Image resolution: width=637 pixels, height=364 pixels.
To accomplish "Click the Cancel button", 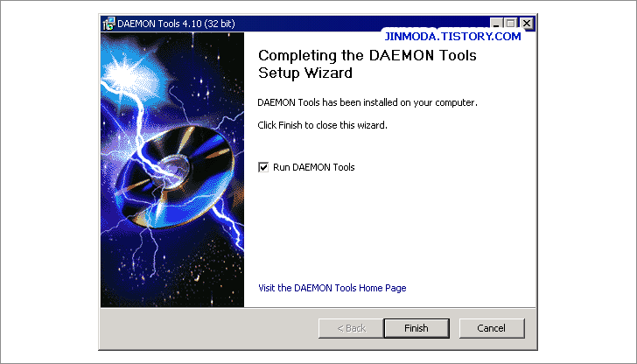I will pyautogui.click(x=492, y=328).
